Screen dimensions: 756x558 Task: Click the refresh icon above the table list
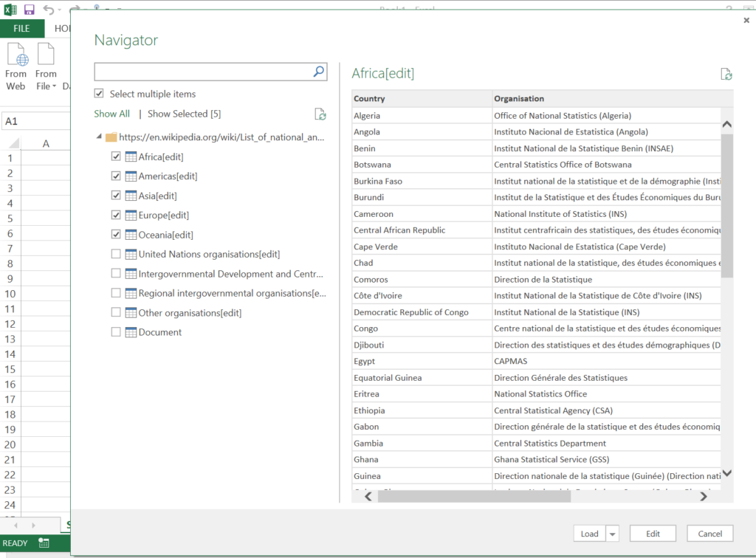pos(320,114)
